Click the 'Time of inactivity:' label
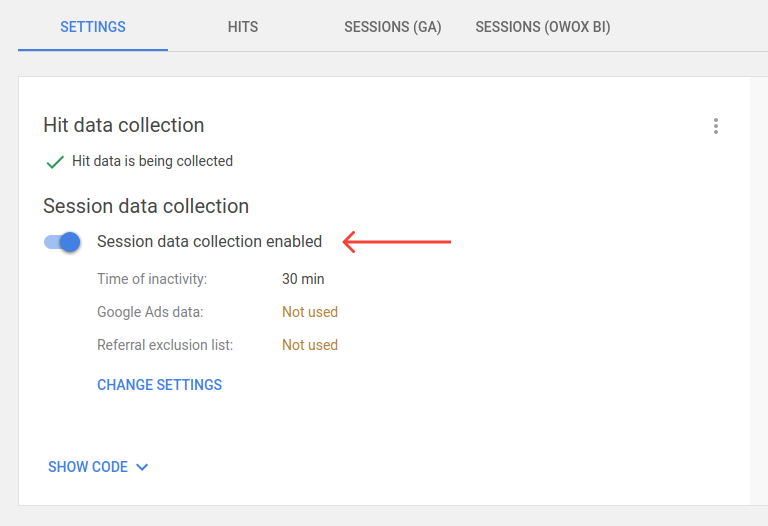Screen dimensions: 768x526 pyautogui.click(x=152, y=279)
